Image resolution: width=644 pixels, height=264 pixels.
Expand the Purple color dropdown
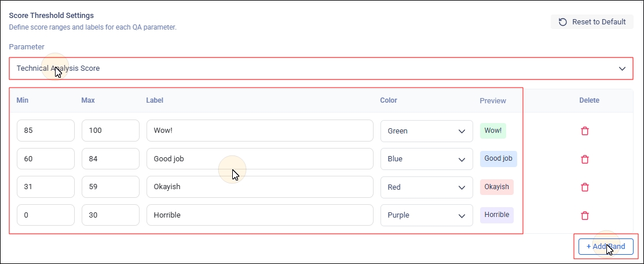pyautogui.click(x=427, y=215)
